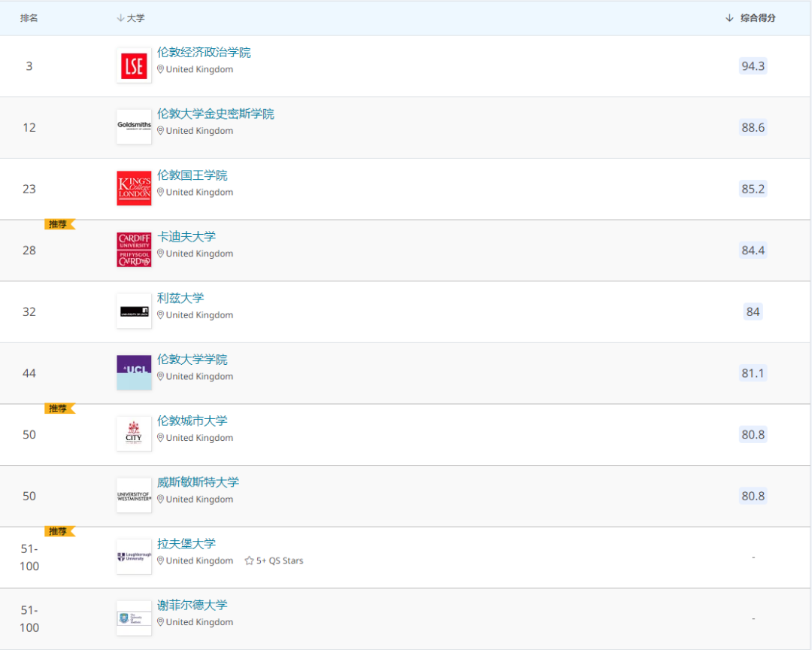Image resolution: width=812 pixels, height=650 pixels.
Task: Click location pin icon for 拉夫堡大学
Action: coord(161,560)
